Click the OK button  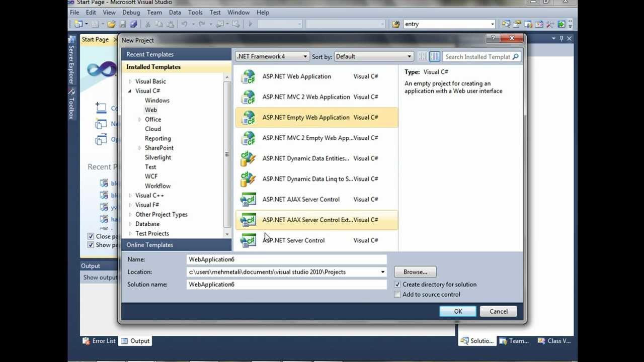pos(458,312)
